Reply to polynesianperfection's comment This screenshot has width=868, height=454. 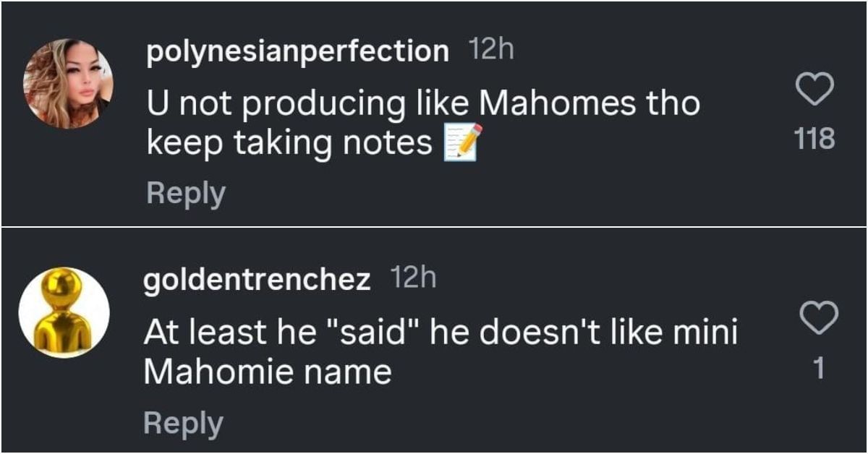pos(186,194)
